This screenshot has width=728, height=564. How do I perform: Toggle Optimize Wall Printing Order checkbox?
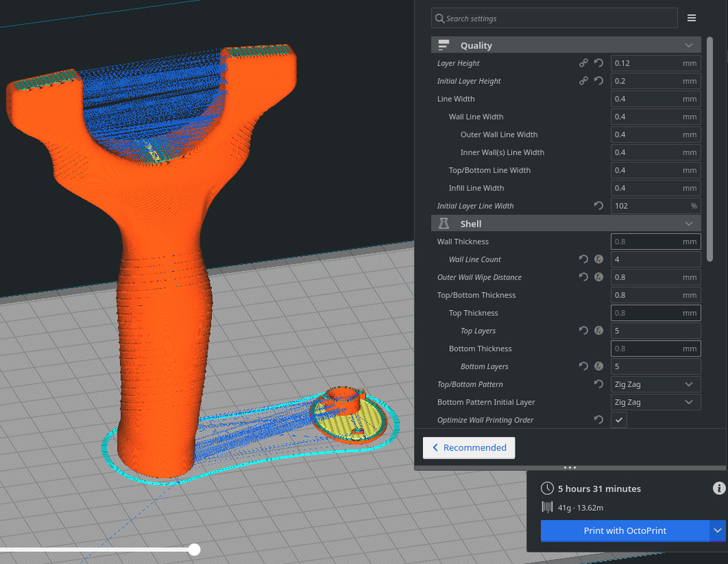click(x=619, y=420)
